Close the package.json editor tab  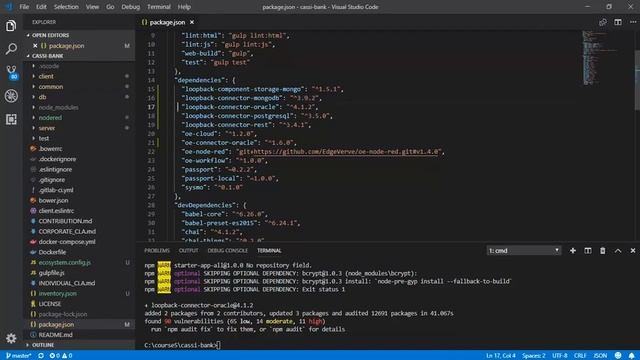[x=192, y=22]
